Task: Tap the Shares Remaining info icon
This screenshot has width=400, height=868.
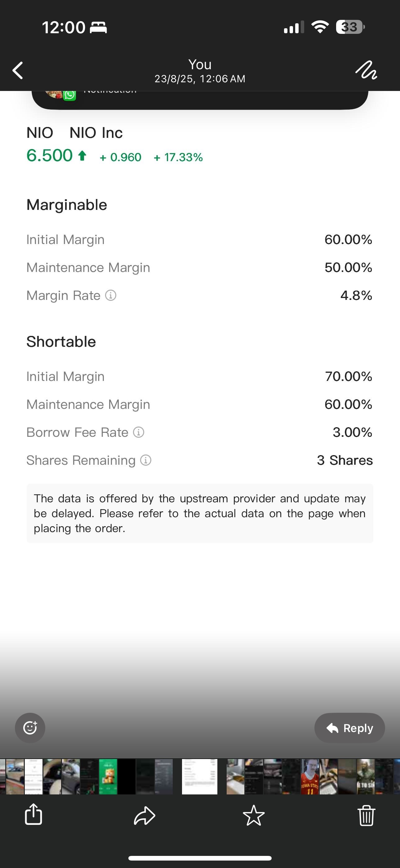Action: [146, 460]
